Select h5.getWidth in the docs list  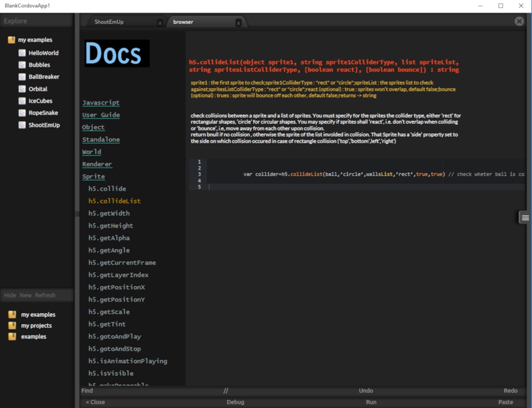click(x=109, y=213)
